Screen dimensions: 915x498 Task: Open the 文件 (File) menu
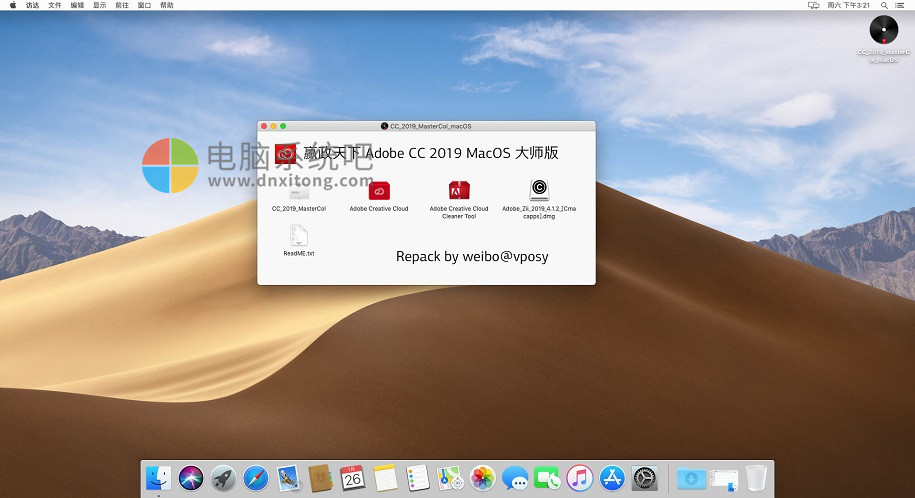click(55, 5)
